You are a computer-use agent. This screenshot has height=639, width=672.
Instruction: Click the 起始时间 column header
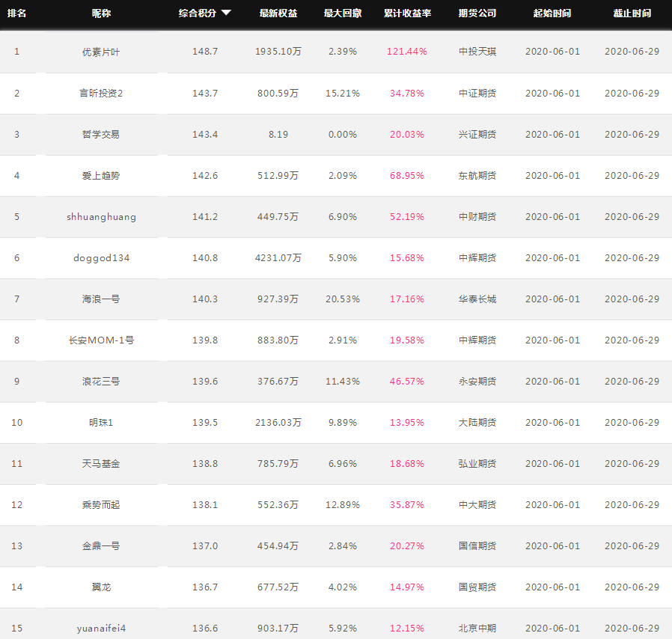click(x=552, y=13)
